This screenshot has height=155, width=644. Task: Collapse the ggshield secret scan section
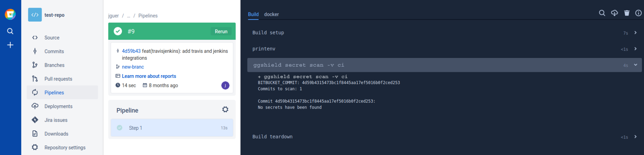tap(445, 65)
